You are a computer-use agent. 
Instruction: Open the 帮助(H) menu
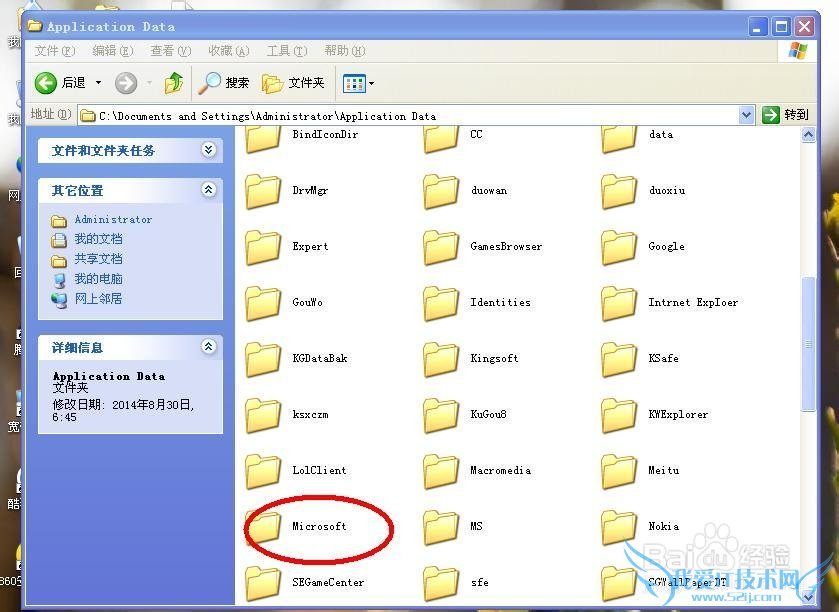tap(345, 51)
